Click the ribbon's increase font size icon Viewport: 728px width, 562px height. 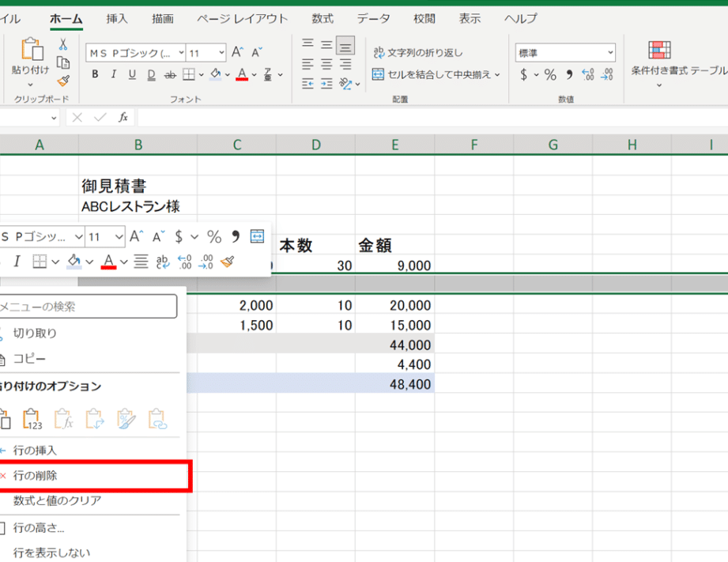[x=237, y=53]
